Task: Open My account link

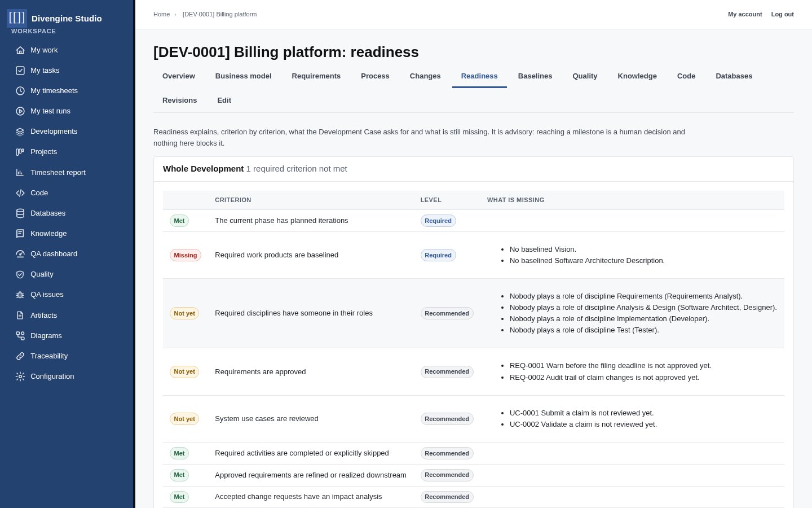Action: [745, 14]
